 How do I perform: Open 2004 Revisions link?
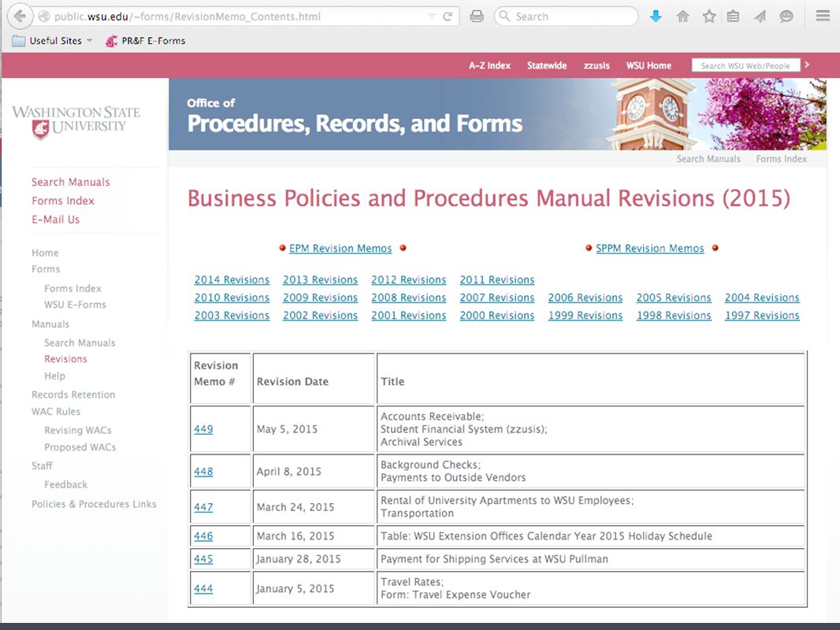[762, 298]
